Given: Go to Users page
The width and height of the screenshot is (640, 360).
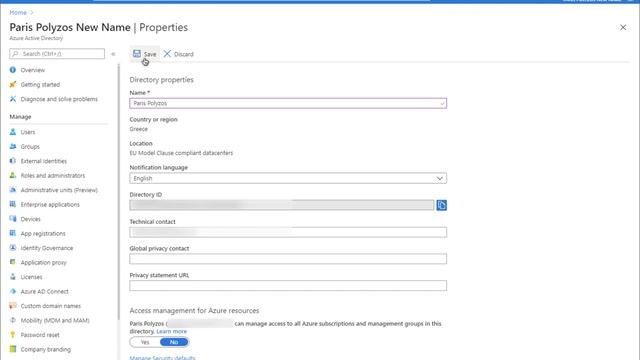Looking at the screenshot, I should click(x=28, y=132).
